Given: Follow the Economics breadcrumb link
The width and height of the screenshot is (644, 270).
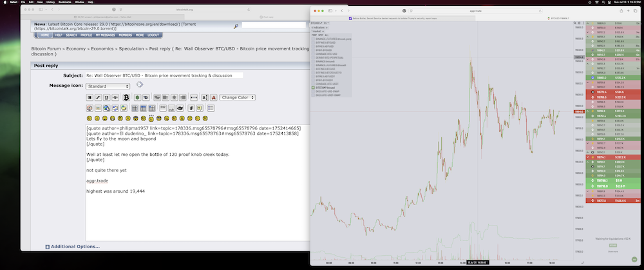Looking at the screenshot, I should coord(102,48).
